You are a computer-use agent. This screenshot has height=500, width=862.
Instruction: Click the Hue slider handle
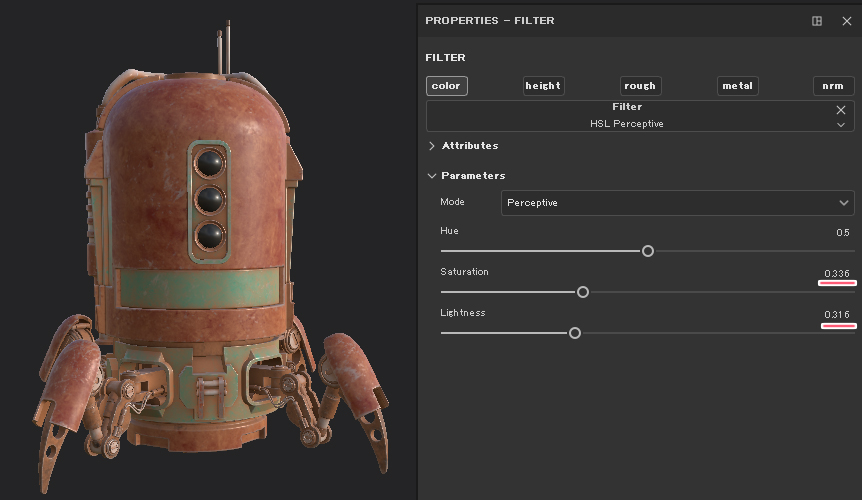pyautogui.click(x=648, y=251)
